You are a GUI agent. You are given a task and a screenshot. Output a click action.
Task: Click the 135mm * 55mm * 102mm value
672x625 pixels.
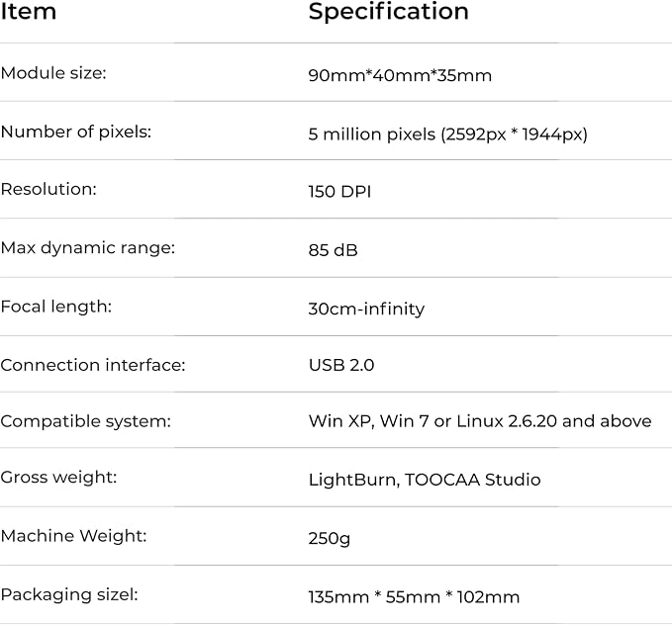tap(414, 597)
